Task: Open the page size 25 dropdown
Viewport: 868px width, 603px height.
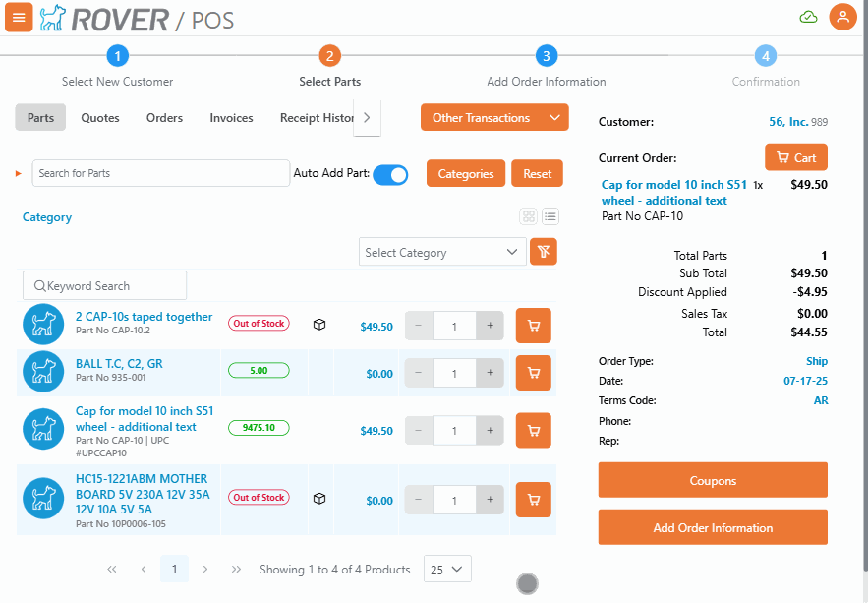Action: (x=447, y=570)
